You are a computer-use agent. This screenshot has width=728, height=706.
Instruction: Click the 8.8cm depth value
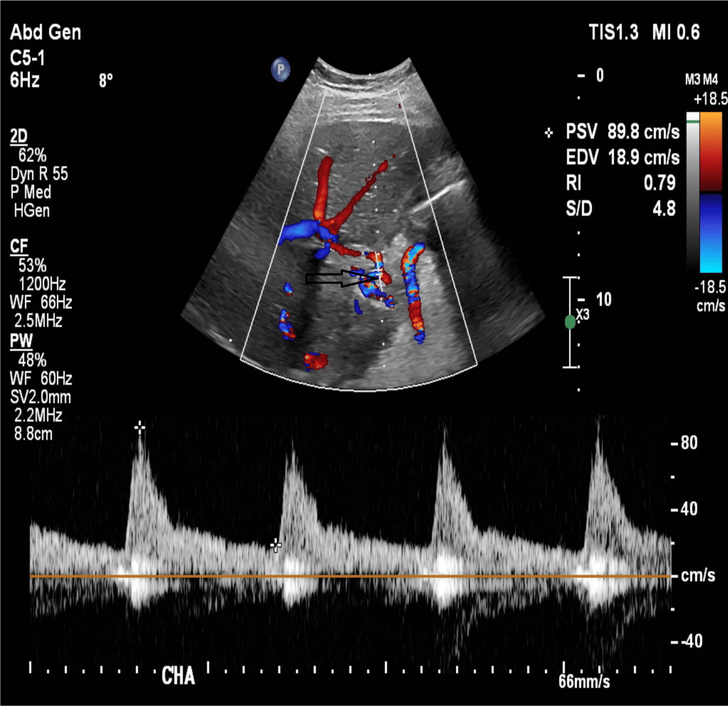pyautogui.click(x=33, y=433)
